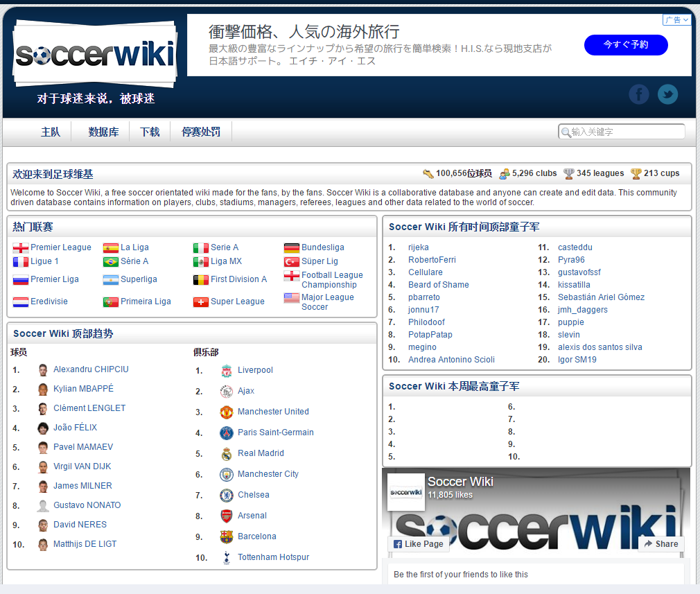Open the 主队 menu item
Image resolution: width=700 pixels, height=594 pixels.
tap(51, 132)
